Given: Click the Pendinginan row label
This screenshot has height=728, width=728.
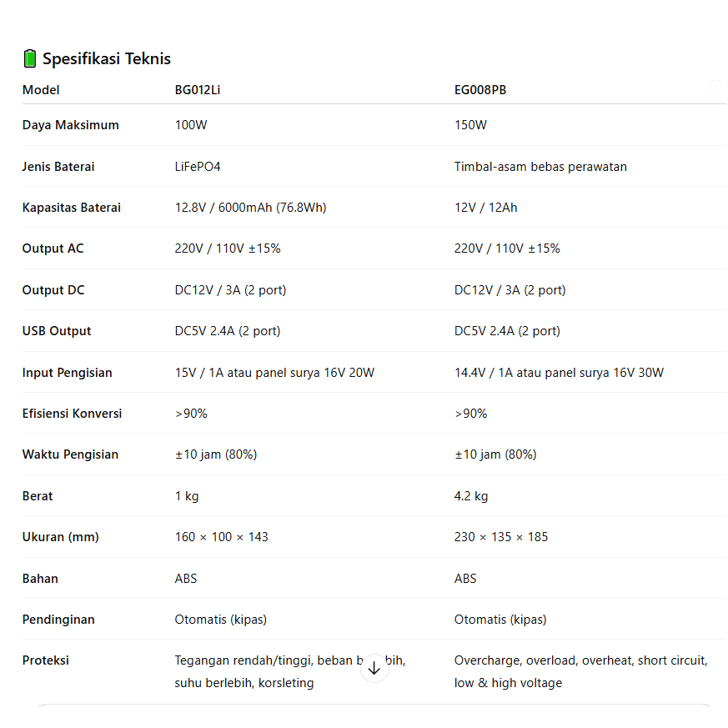Looking at the screenshot, I should click(58, 620).
